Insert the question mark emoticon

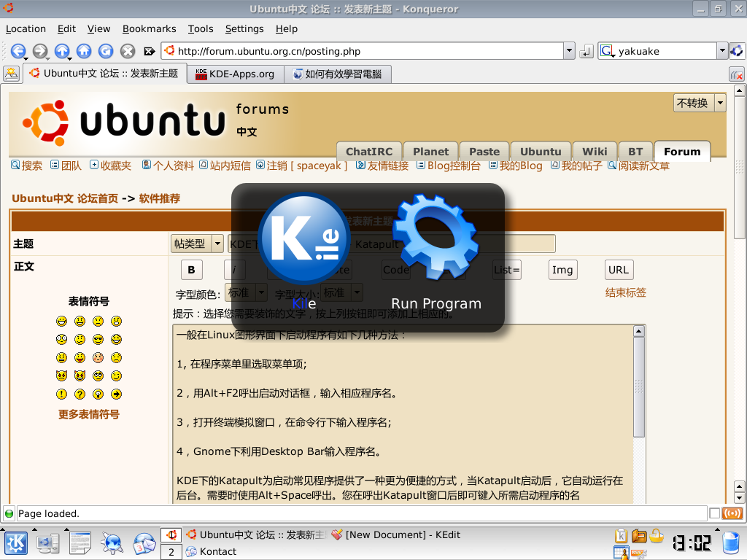click(80, 394)
